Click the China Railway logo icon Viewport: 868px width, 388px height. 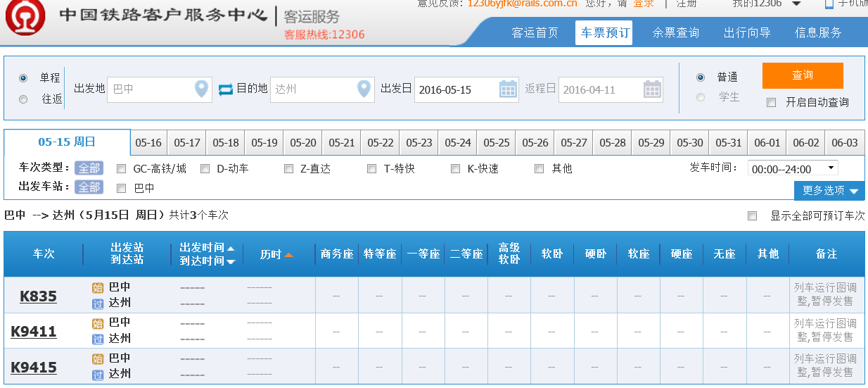click(x=25, y=19)
